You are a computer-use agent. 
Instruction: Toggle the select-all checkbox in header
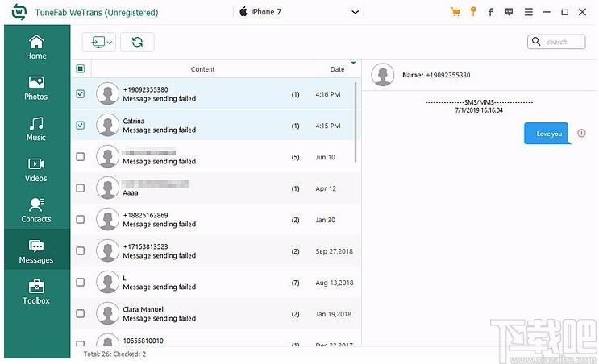coord(81,68)
